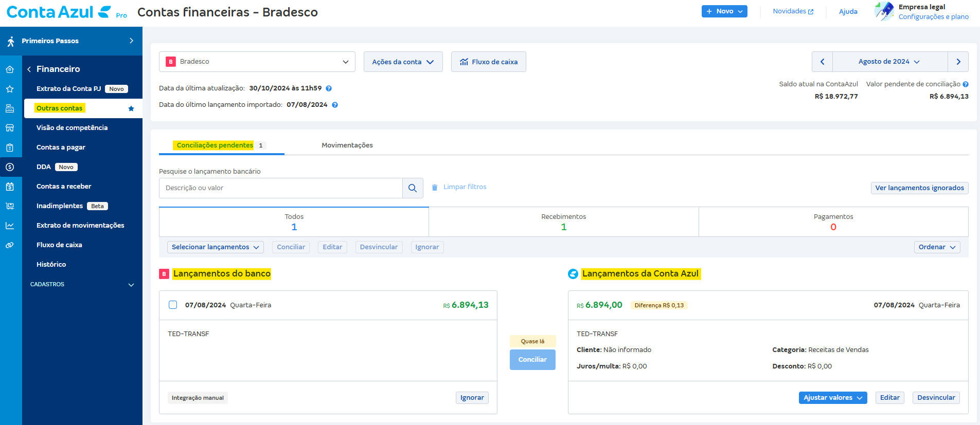Viewport: 980px width, 425px height.
Task: Open Ajustar valores dropdown
Action: click(x=833, y=398)
